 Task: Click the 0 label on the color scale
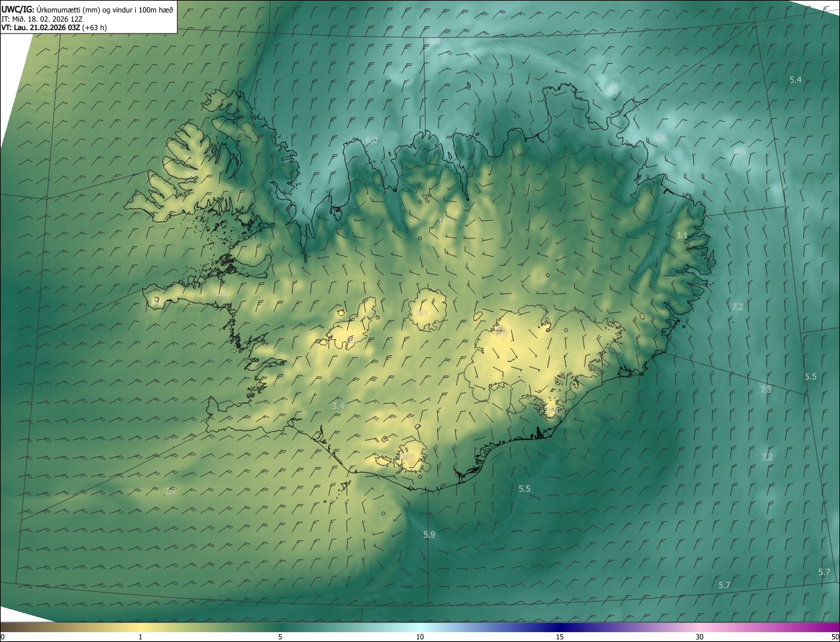click(x=3, y=637)
